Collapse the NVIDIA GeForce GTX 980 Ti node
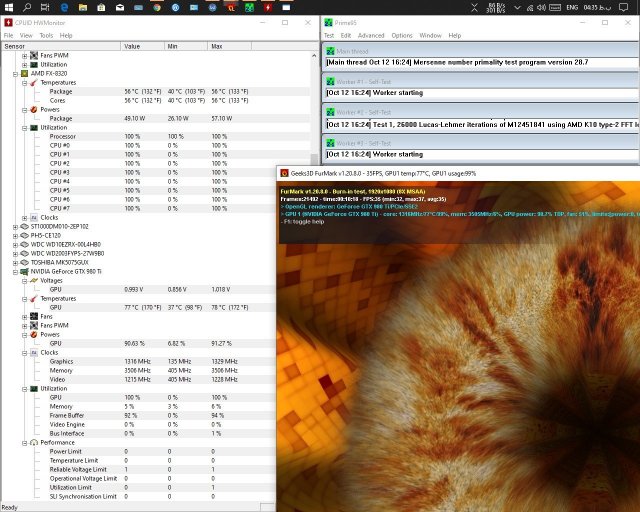The image size is (640, 512). coord(14,271)
